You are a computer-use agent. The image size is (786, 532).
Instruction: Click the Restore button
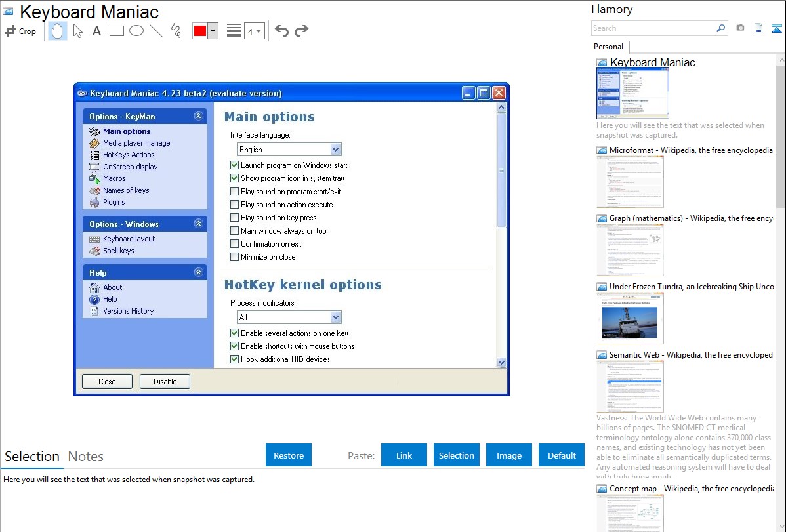(x=289, y=455)
